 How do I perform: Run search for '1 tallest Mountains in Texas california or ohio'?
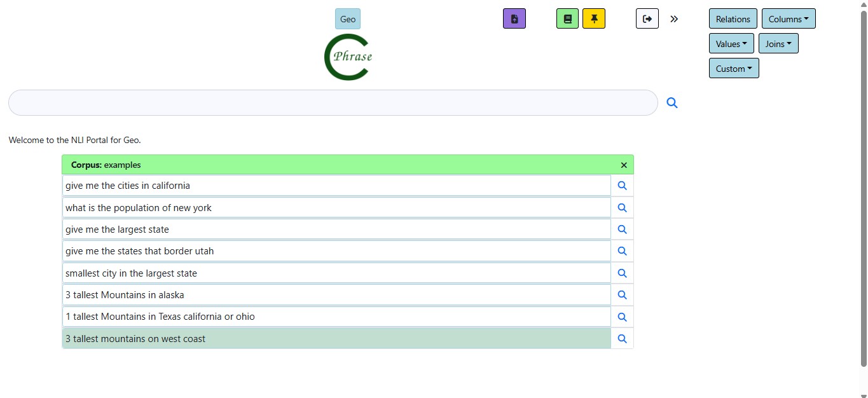coord(622,317)
